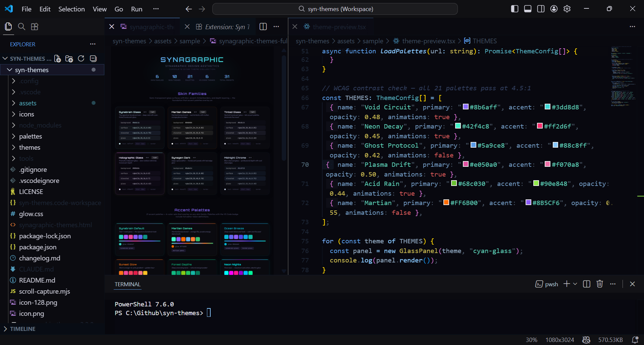Screen dimensions: 644x345
Task: Open color picker for #ff2d6f swatch
Action: (x=540, y=126)
